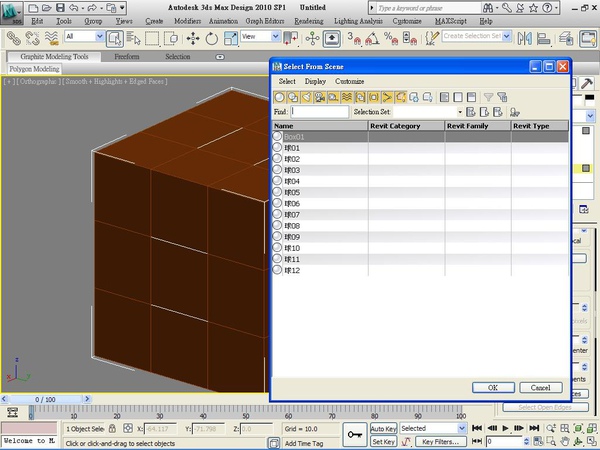The width and height of the screenshot is (600, 450).
Task: Activate the Select and Move tool
Action: point(193,38)
